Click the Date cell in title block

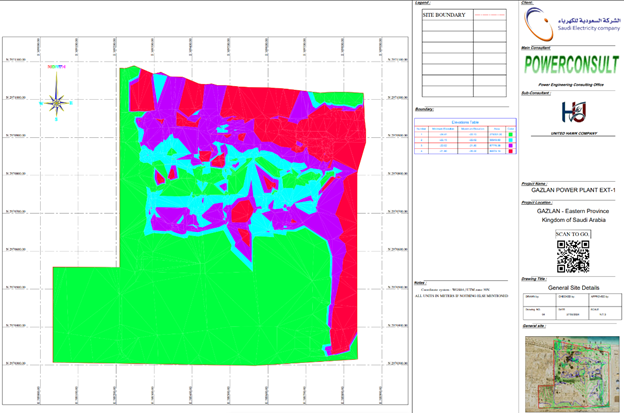(x=572, y=312)
